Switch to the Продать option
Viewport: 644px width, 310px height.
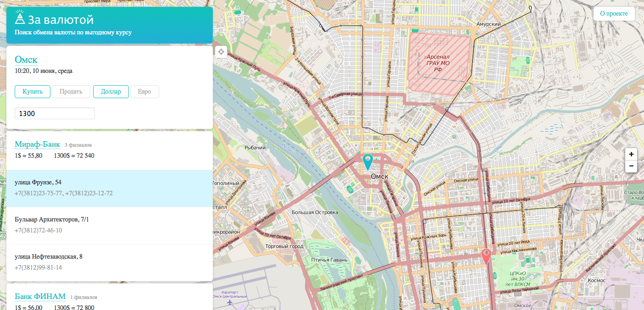(71, 92)
